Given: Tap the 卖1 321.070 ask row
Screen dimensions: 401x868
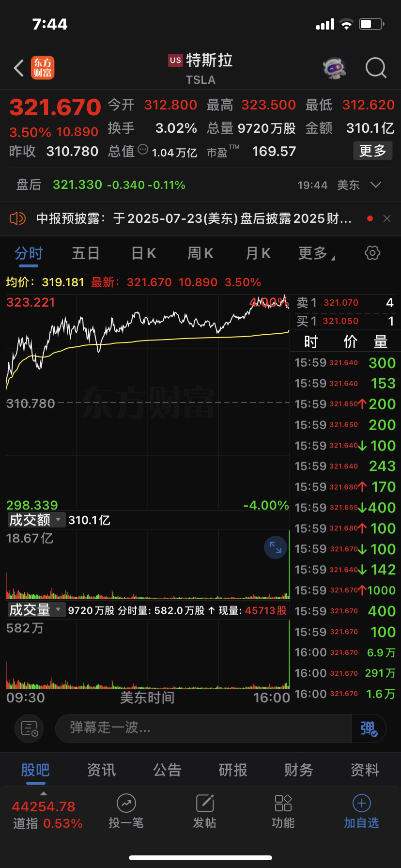Looking at the screenshot, I should tap(345, 303).
